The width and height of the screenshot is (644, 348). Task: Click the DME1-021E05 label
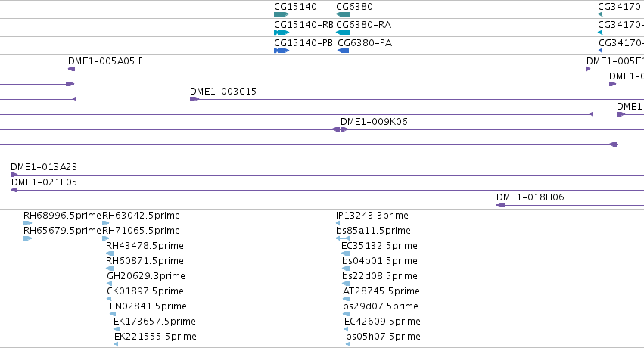[x=45, y=182]
